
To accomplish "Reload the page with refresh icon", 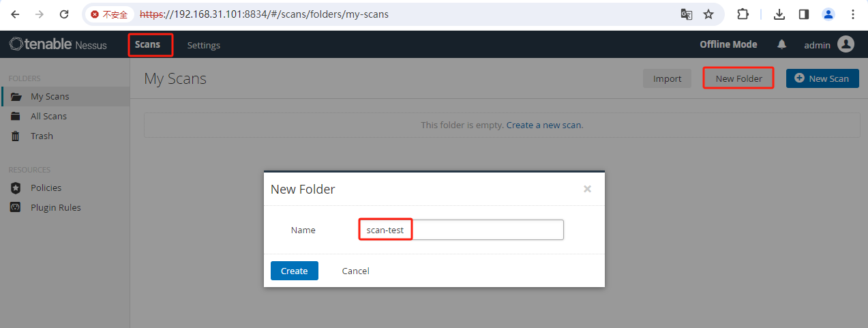I will [x=64, y=14].
